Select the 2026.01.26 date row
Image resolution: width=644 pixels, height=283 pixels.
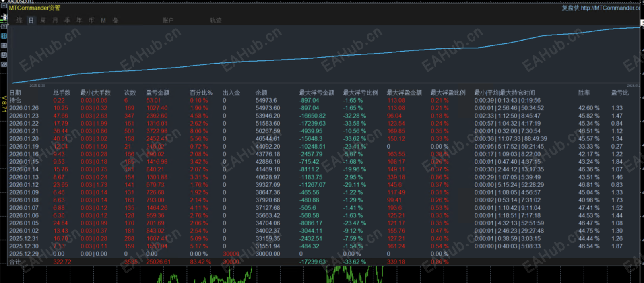point(24,108)
